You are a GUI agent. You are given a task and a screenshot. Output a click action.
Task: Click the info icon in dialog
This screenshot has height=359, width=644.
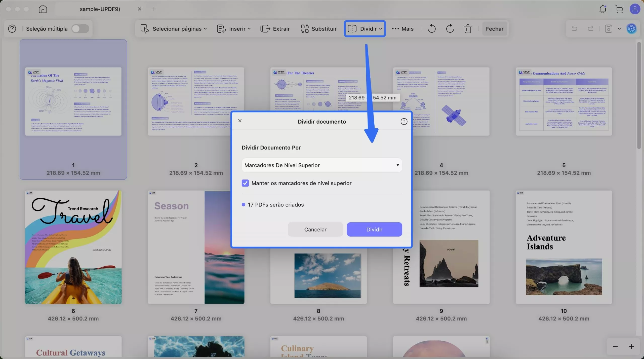point(404,122)
